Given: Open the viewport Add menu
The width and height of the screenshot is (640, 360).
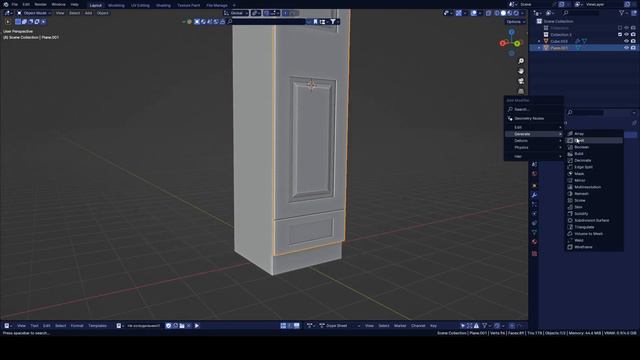Looking at the screenshot, I should coord(88,13).
